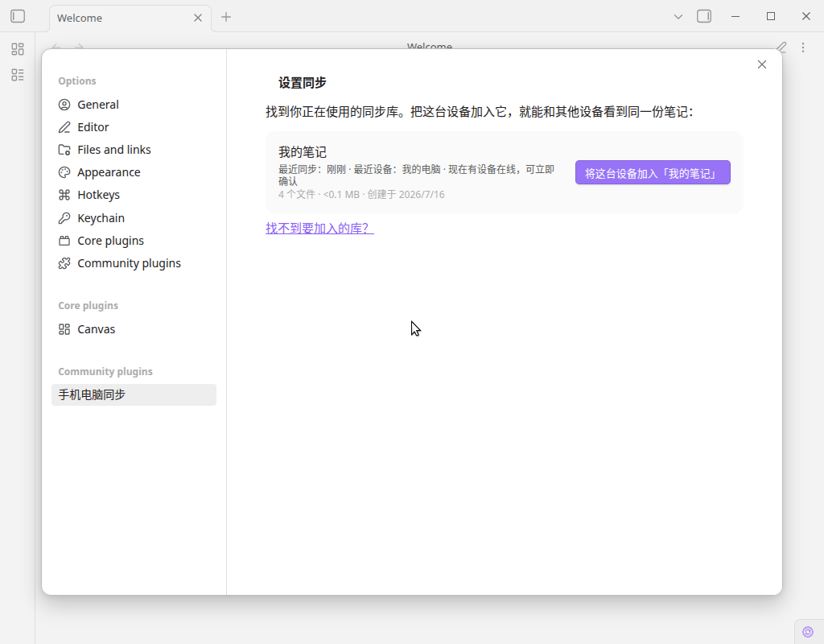Click the pencil edit icon in note header

(x=781, y=47)
